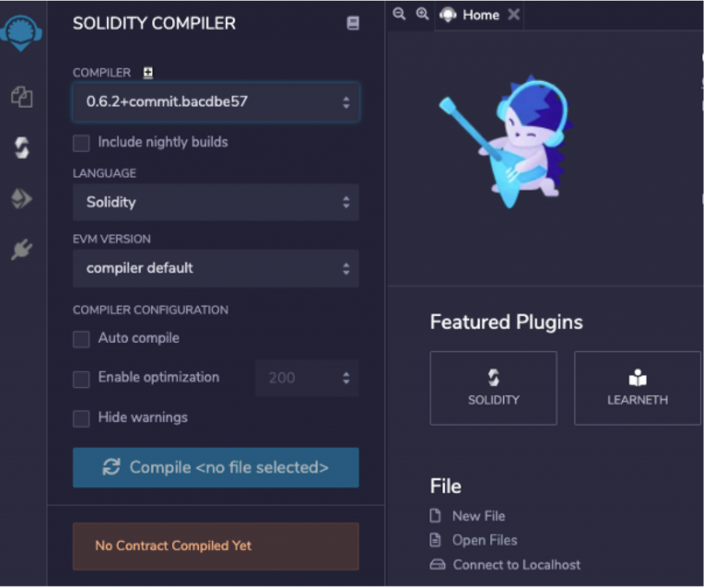This screenshot has height=588, width=704.
Task: Close the Home tab
Action: tap(514, 15)
